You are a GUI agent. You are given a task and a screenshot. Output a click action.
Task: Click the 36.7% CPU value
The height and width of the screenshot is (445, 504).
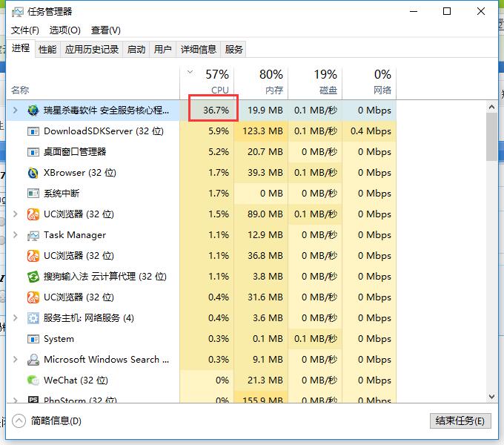pyautogui.click(x=216, y=111)
